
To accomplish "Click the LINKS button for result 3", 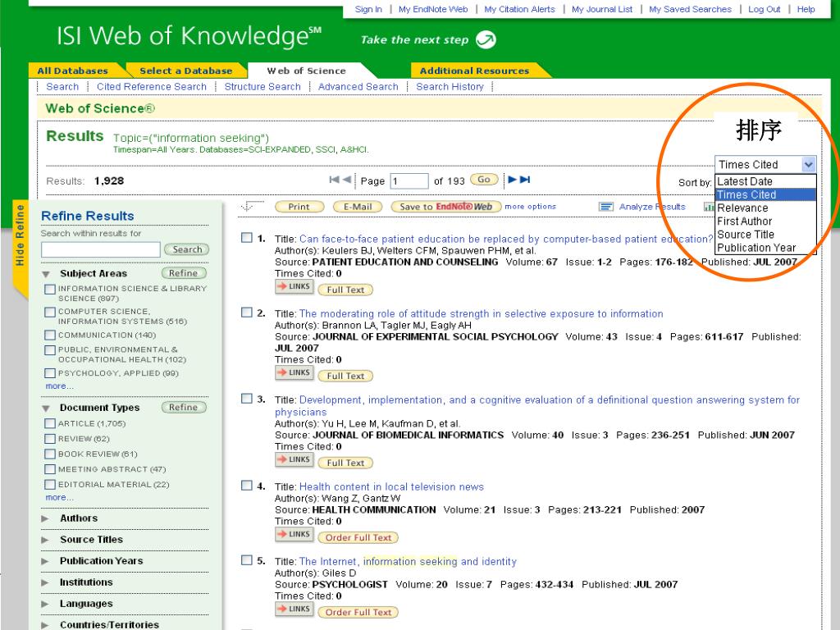I will (x=294, y=459).
